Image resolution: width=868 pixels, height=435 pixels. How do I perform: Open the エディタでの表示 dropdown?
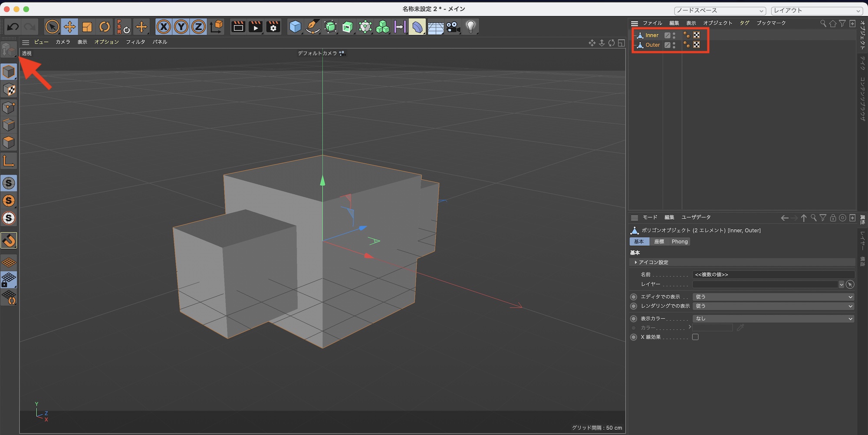(773, 297)
